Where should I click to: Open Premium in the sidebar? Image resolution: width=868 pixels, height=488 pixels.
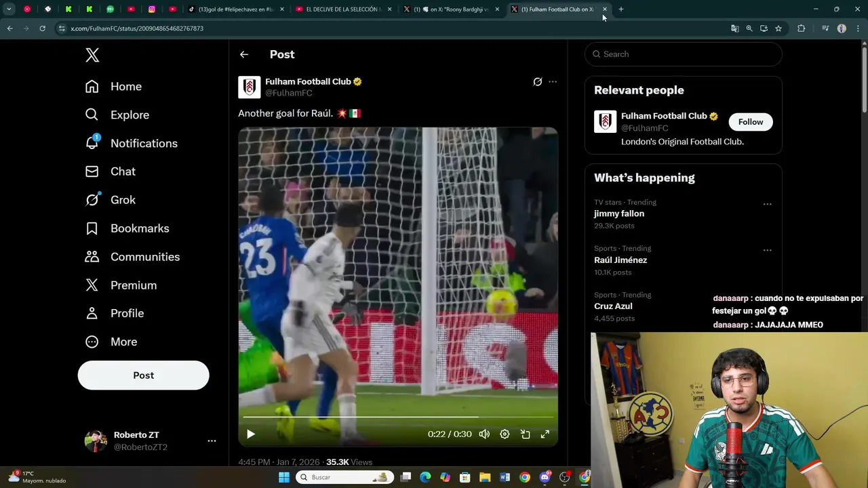click(121, 285)
